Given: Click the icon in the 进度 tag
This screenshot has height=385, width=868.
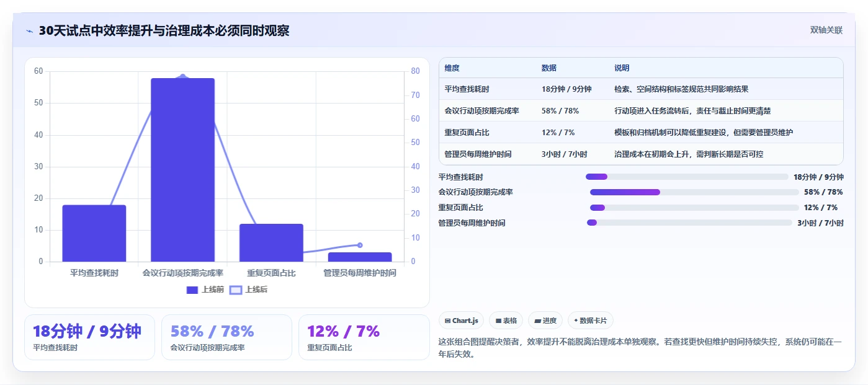Looking at the screenshot, I should coord(537,321).
